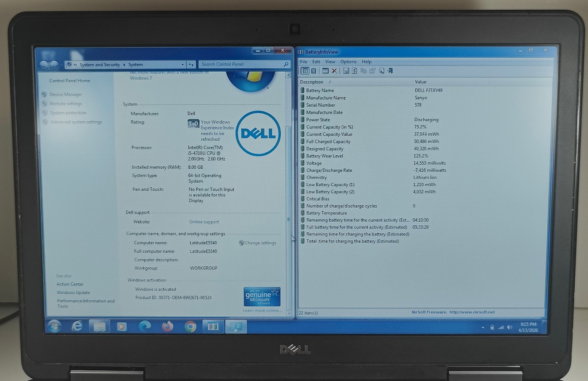The height and width of the screenshot is (381, 588).
Task: Open View menu in BatteryInfoView
Action: [x=330, y=62]
